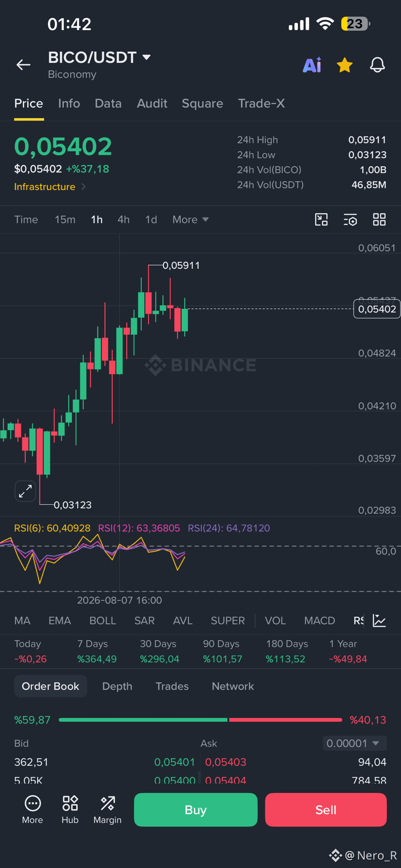This screenshot has height=868, width=401.
Task: Tap the ask price 0,05403
Action: pyautogui.click(x=226, y=762)
